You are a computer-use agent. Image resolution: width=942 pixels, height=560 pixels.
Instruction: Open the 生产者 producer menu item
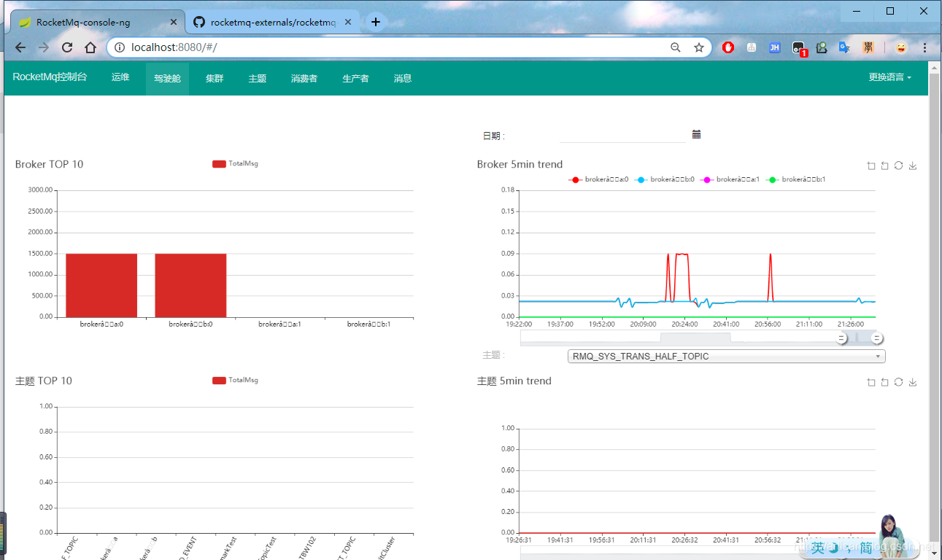[355, 79]
